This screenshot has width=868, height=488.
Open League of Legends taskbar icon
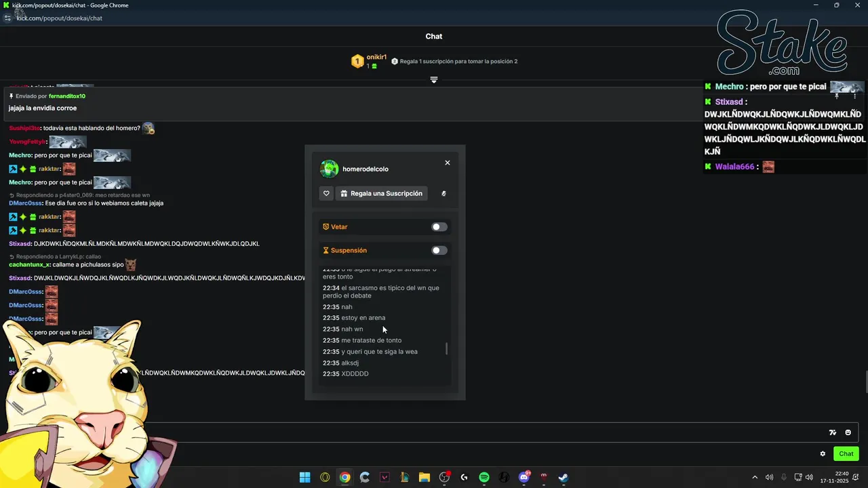tap(404, 477)
